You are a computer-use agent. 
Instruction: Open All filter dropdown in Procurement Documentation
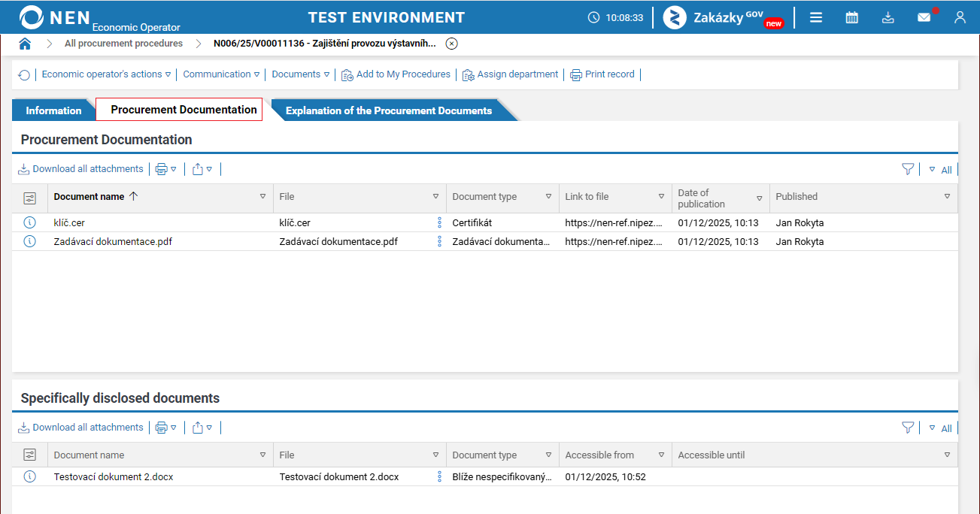940,170
